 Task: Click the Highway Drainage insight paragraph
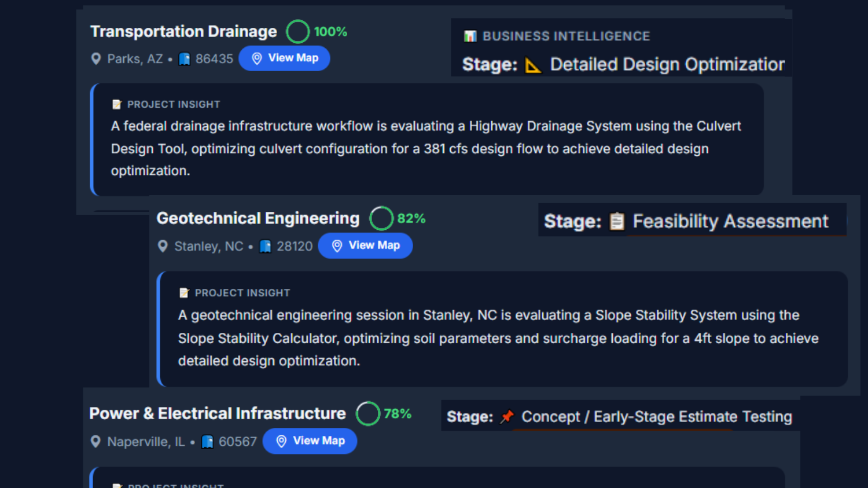click(426, 148)
